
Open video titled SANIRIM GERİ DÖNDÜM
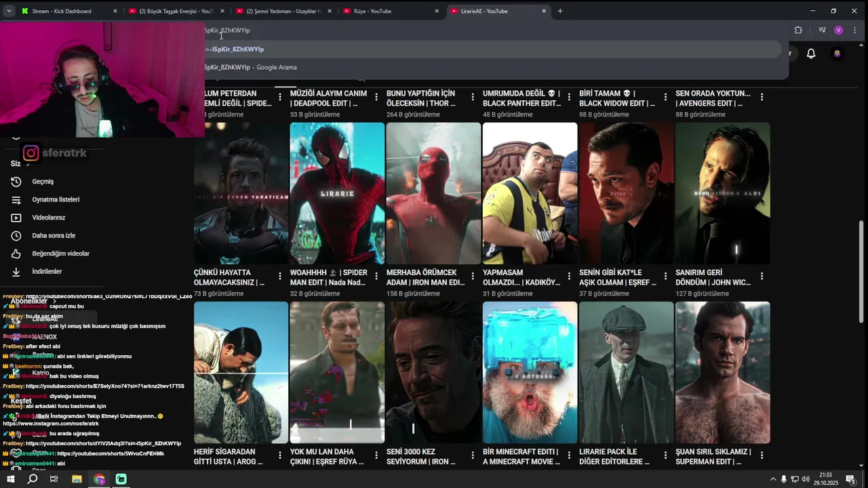click(x=713, y=277)
